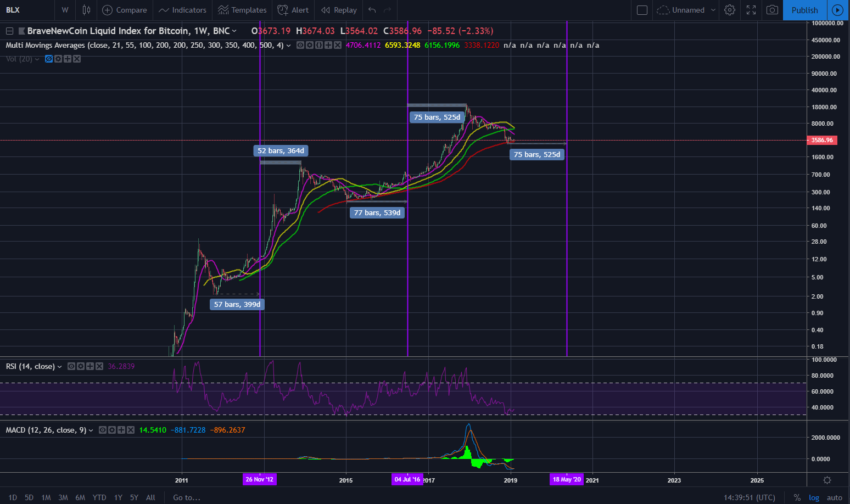Hide the RSI indicator
The width and height of the screenshot is (850, 504).
[x=71, y=366]
